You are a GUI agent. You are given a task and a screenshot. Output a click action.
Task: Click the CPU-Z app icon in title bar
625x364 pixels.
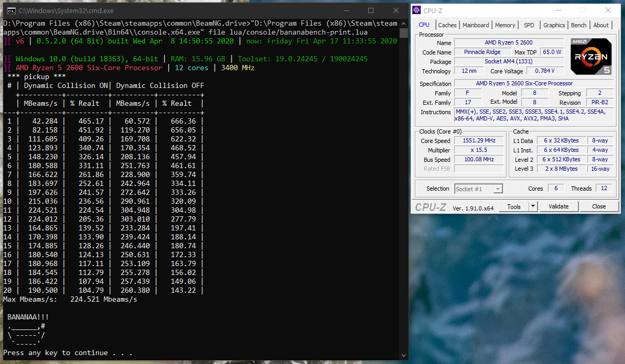coord(416,10)
